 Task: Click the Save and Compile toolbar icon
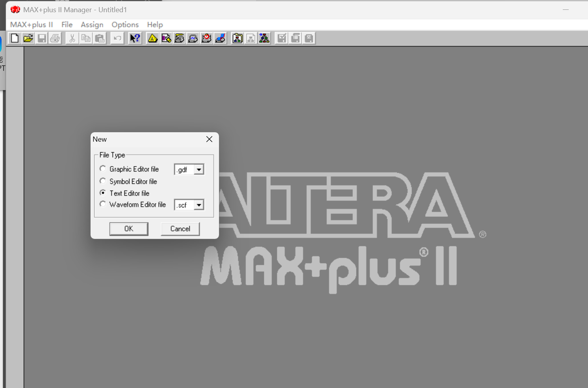tap(295, 38)
